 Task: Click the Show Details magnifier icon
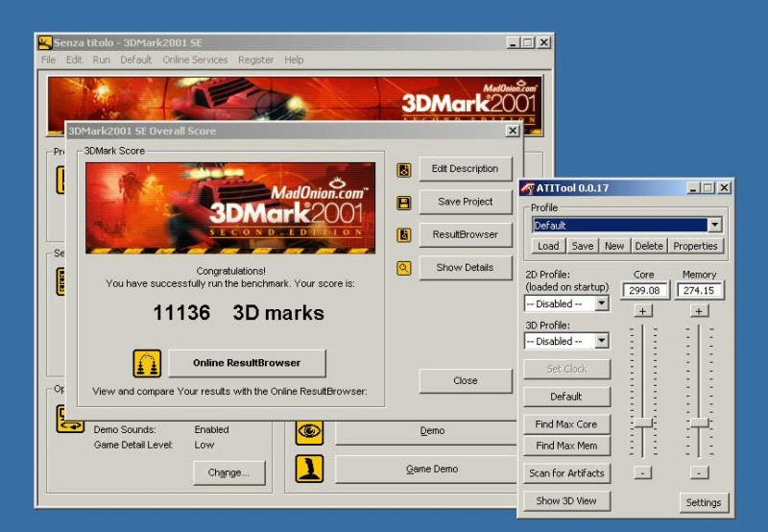tap(403, 268)
